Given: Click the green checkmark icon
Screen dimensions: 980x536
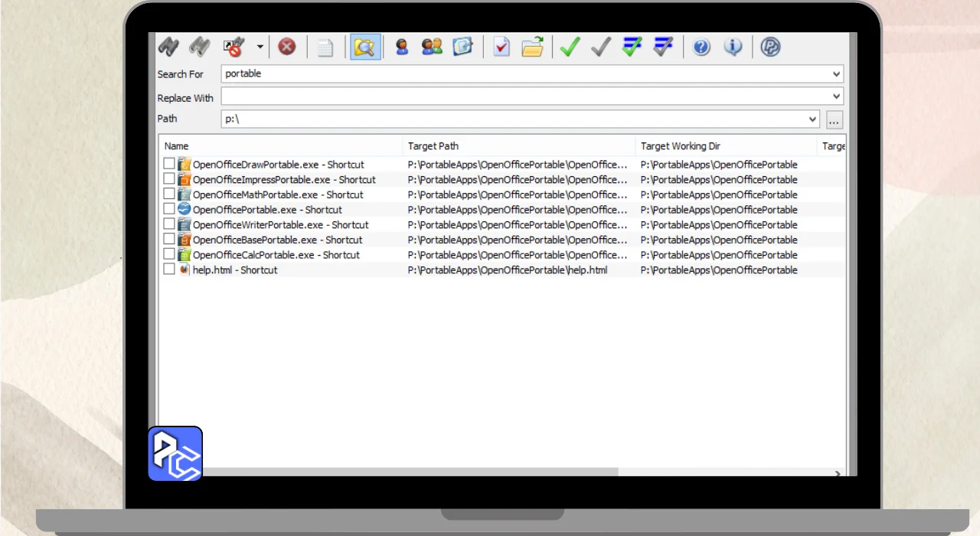Looking at the screenshot, I should click(x=569, y=47).
